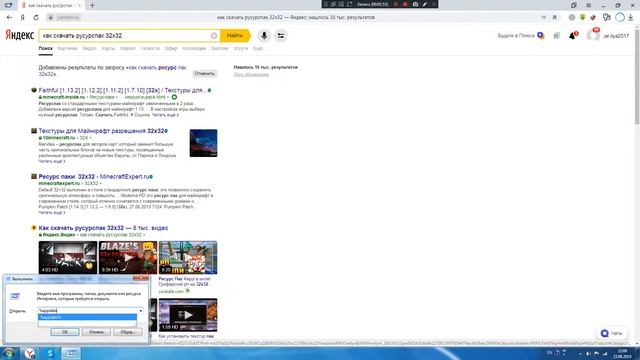The width and height of the screenshot is (640, 360).
Task: Open a new browser tab with plus
Action: (x=92, y=5)
